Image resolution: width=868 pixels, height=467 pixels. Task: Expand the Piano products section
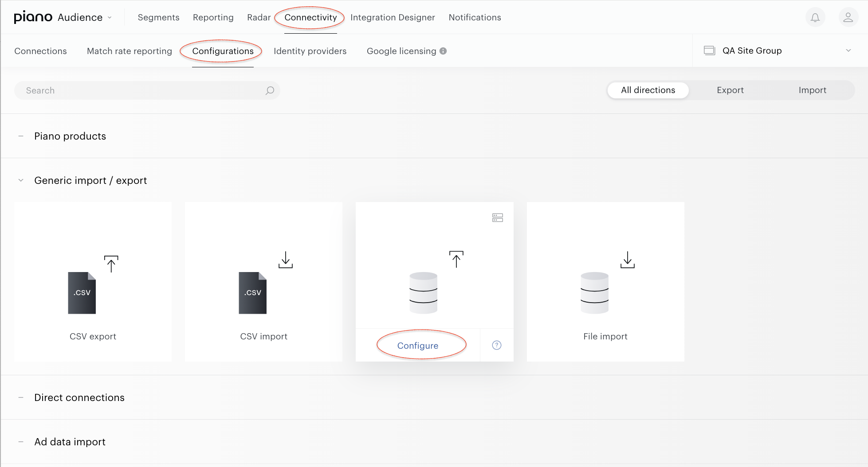tap(21, 136)
